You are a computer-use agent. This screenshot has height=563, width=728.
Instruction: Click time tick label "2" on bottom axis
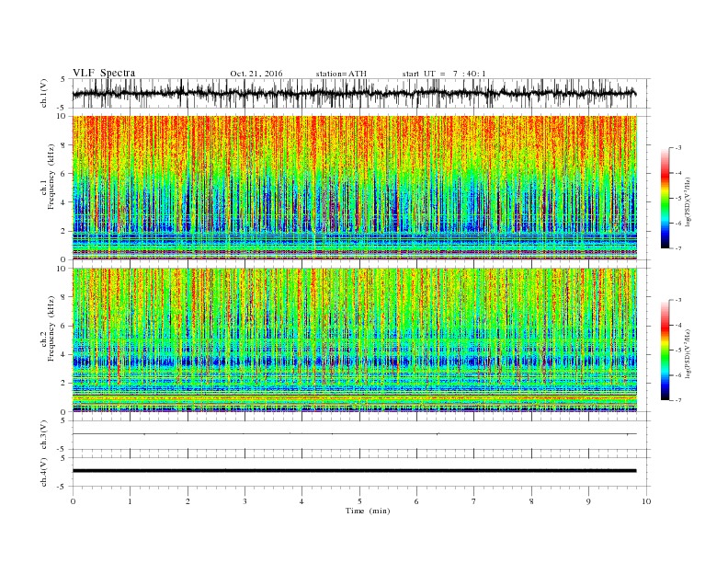pos(188,501)
